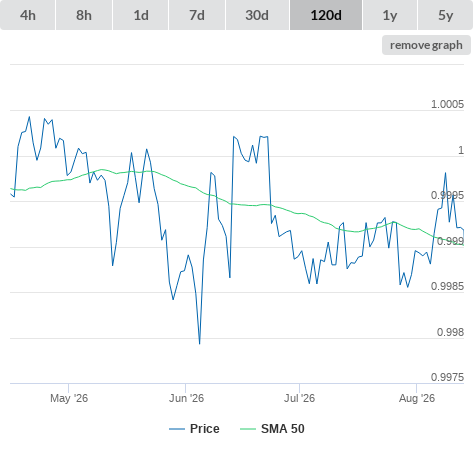The width and height of the screenshot is (474, 455).
Task: Choose the 1d range tab
Action: 141,15
